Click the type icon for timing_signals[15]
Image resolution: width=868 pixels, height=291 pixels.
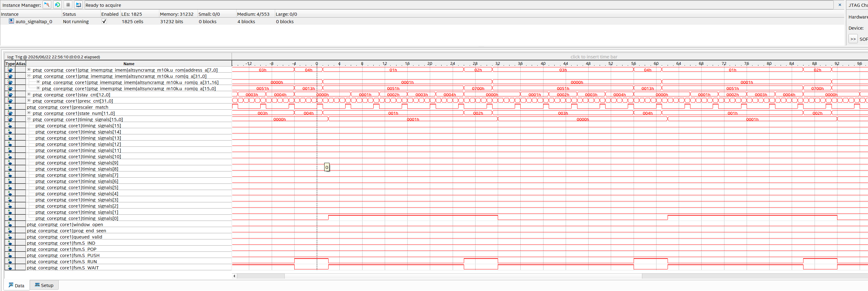coord(10,125)
